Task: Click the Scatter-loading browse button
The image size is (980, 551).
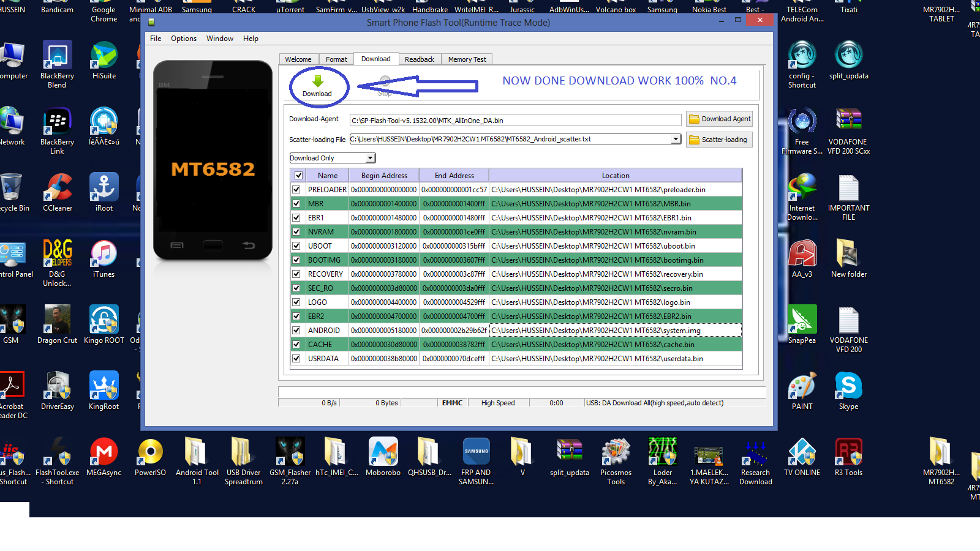Action: click(x=719, y=140)
